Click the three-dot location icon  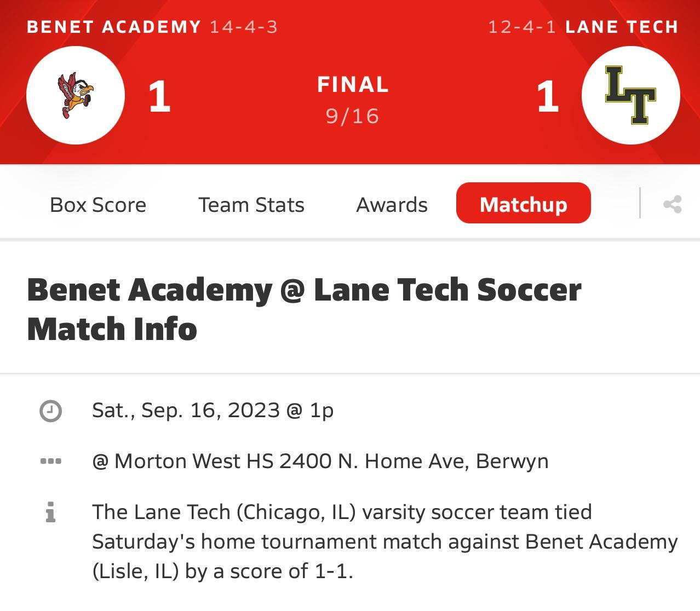click(51, 461)
